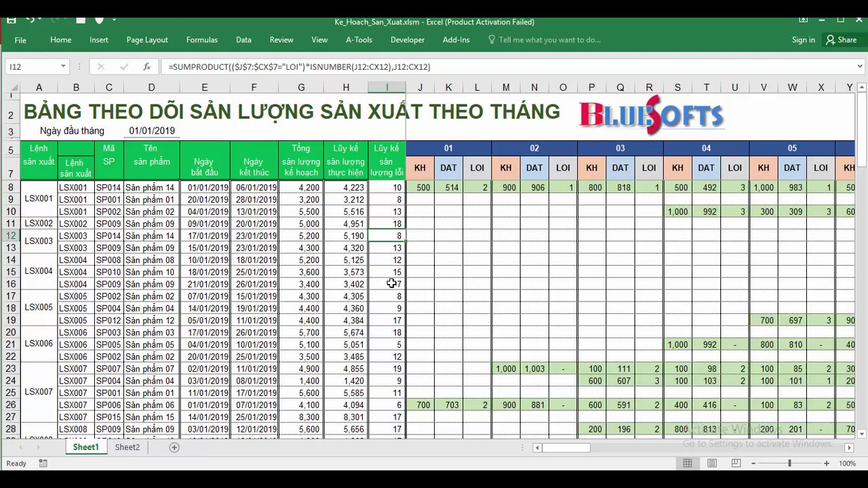Select column header I
Image resolution: width=868 pixels, height=488 pixels.
click(387, 87)
